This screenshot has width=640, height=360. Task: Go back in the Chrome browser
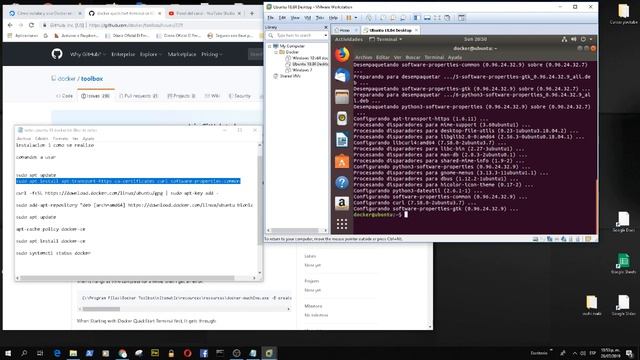point(10,25)
